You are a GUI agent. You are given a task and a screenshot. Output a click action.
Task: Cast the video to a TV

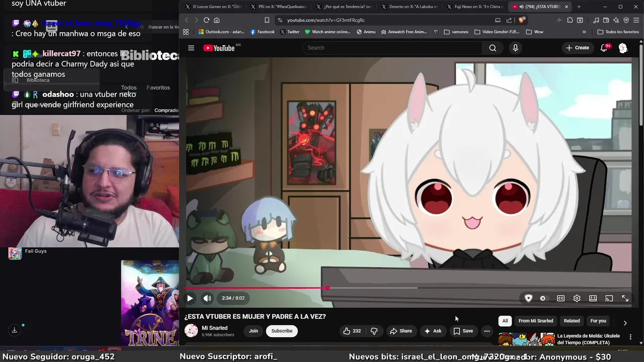(x=609, y=298)
